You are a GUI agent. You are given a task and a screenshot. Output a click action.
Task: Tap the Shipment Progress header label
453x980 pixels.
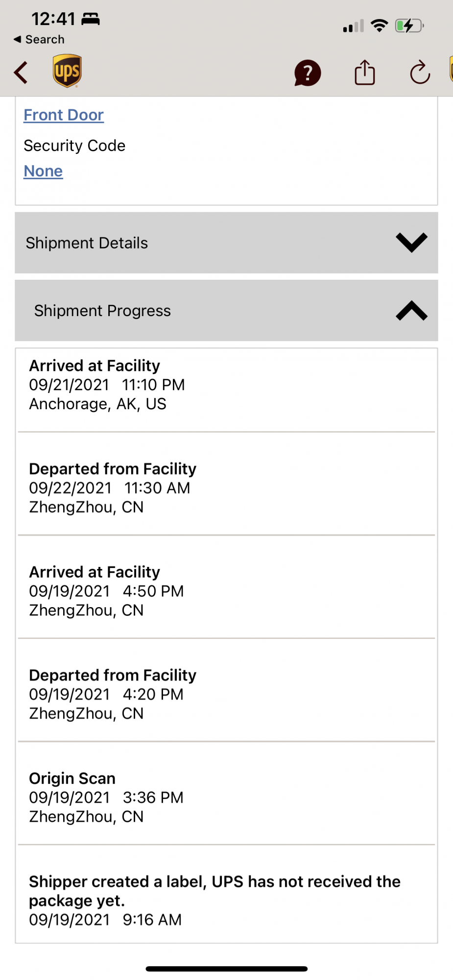point(102,311)
